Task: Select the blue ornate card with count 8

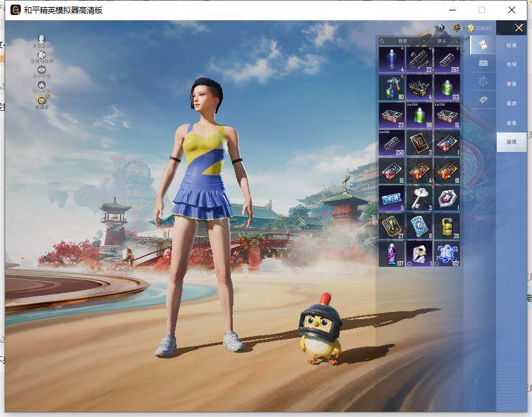Action: pos(419,226)
